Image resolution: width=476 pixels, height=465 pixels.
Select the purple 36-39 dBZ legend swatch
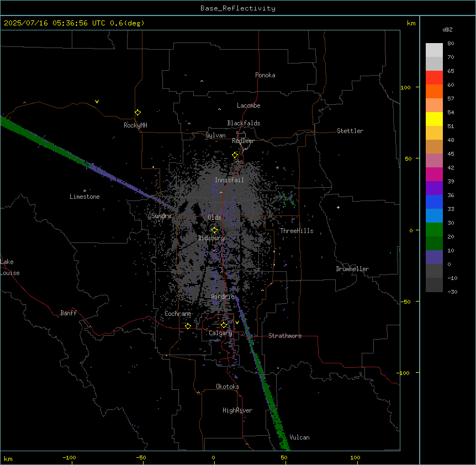click(434, 188)
